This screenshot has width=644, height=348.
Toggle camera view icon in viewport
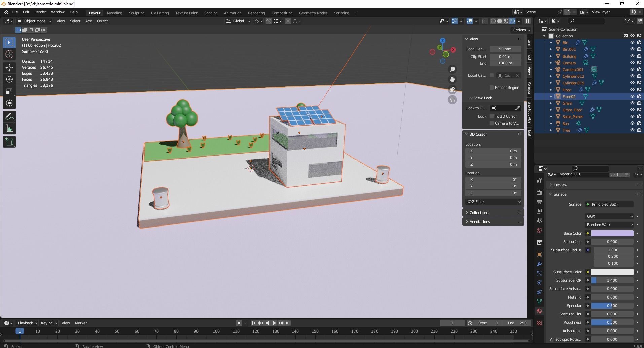pos(452,90)
